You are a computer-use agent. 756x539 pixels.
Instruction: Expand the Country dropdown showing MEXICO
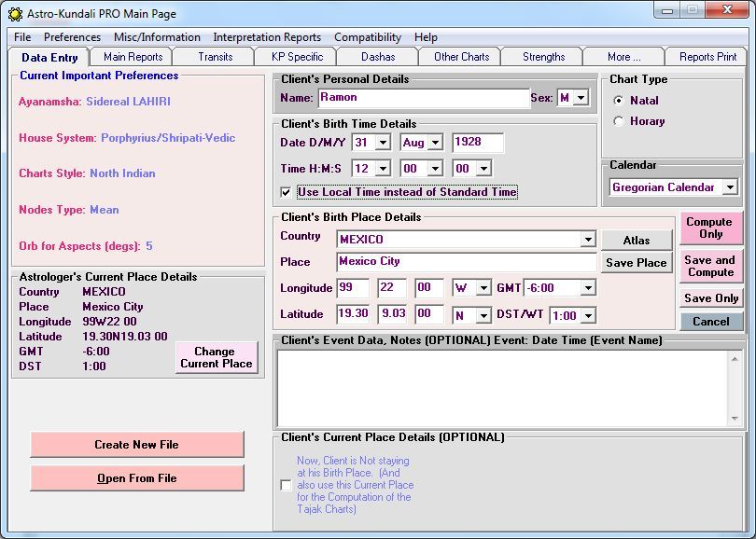587,240
